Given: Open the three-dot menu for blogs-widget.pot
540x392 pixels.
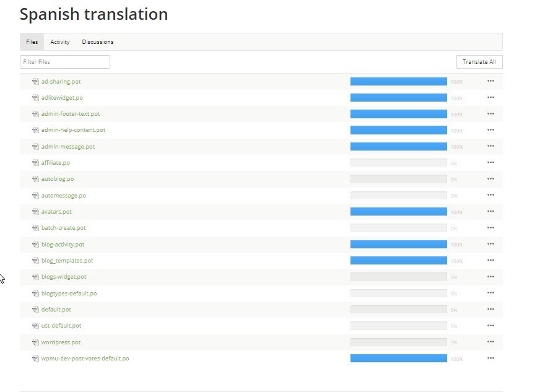Looking at the screenshot, I should tap(490, 277).
